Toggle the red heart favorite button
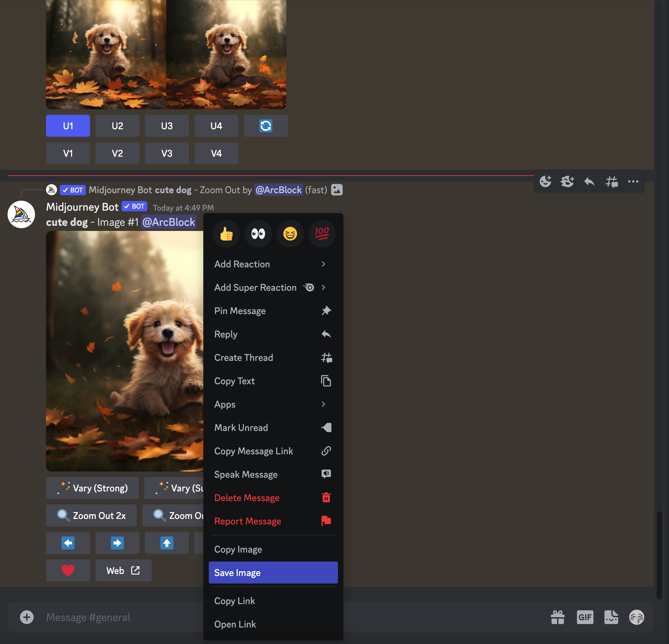 tap(68, 570)
